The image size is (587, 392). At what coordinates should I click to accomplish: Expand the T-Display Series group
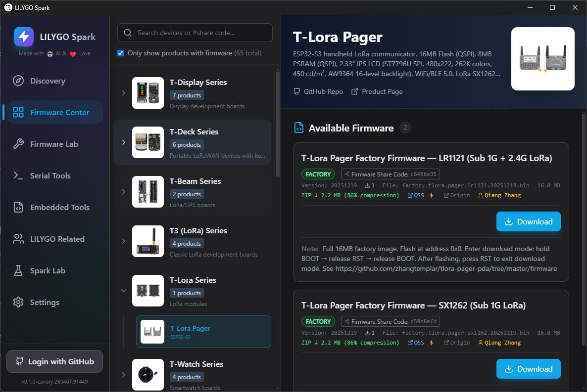click(x=124, y=93)
